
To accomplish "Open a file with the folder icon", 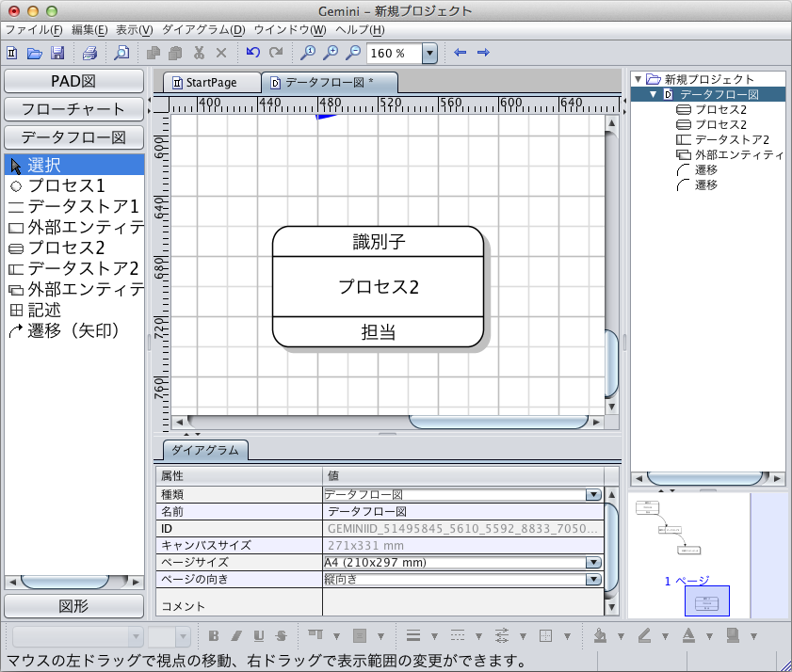I will click(x=34, y=53).
